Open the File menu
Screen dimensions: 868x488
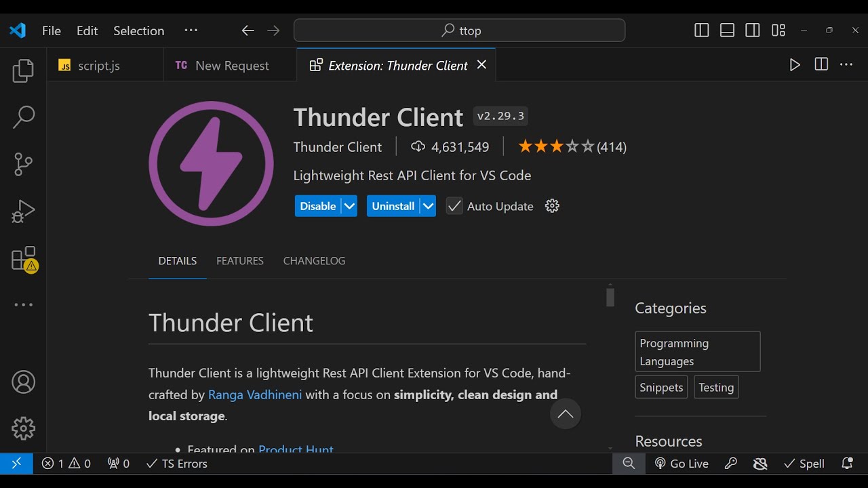click(52, 30)
